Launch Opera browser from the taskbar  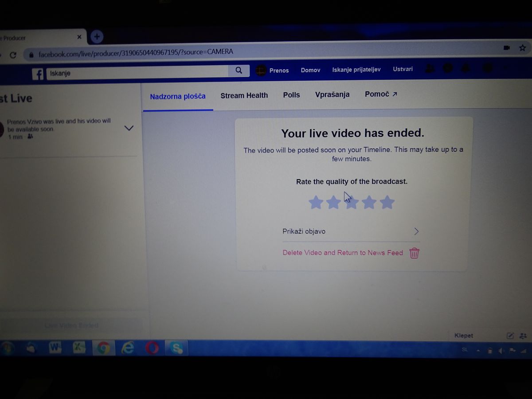pos(152,348)
